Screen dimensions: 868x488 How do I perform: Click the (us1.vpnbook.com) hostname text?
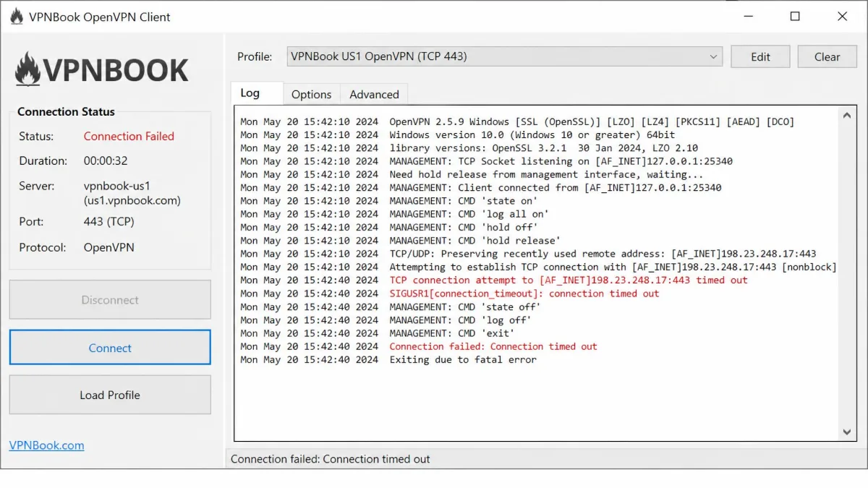[132, 200]
